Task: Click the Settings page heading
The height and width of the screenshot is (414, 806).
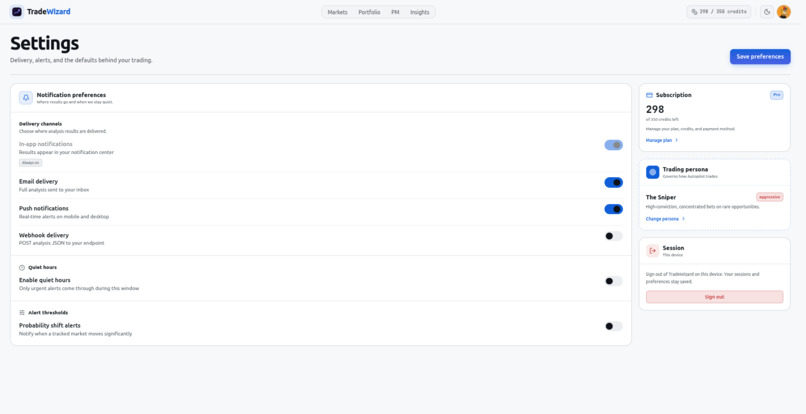Action: tap(45, 43)
